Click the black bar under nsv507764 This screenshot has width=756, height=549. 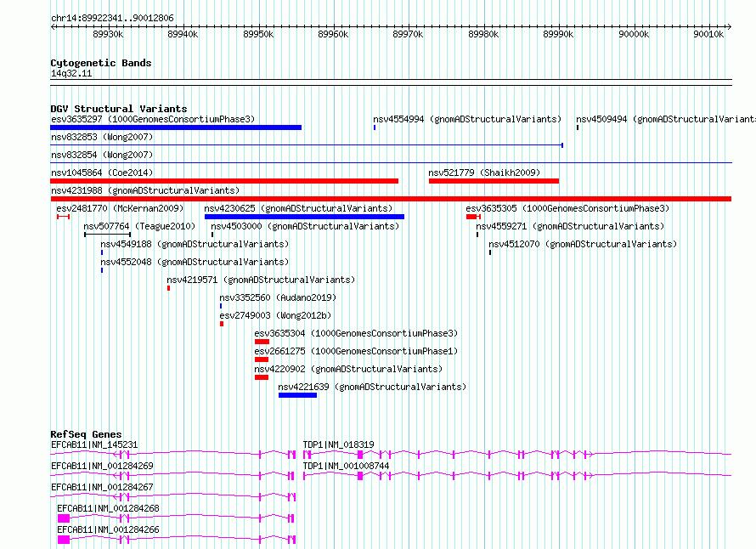pos(108,235)
